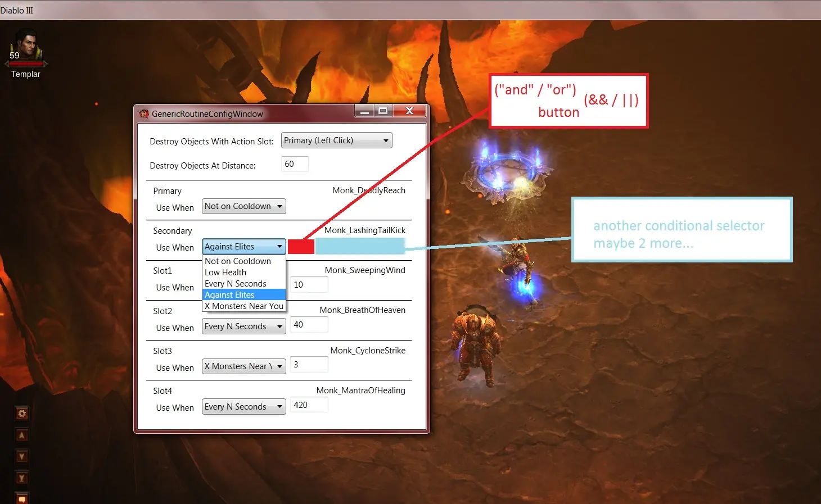This screenshot has width=821, height=504.
Task: Open the chat bubble icon
Action: pos(21,498)
